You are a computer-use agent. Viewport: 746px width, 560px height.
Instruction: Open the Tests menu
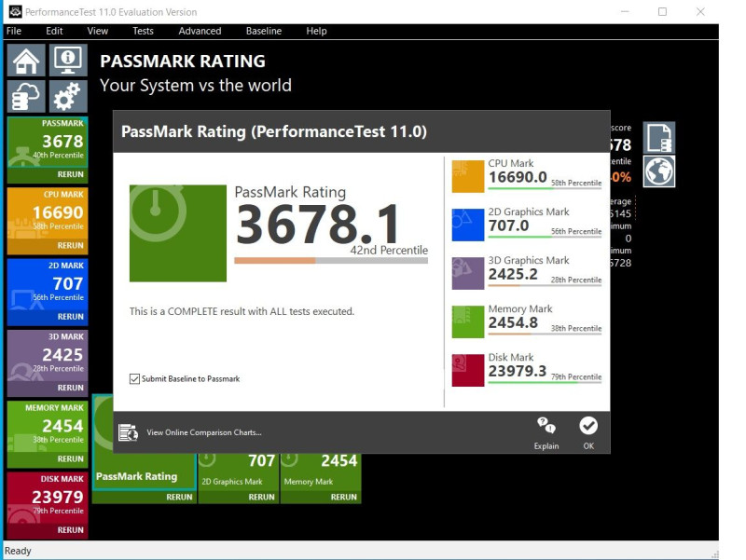(x=143, y=31)
